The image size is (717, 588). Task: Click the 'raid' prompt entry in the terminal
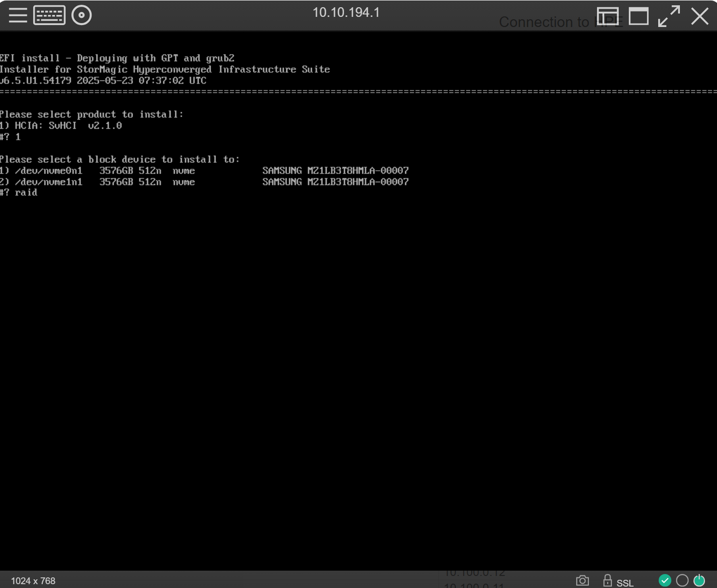point(26,193)
